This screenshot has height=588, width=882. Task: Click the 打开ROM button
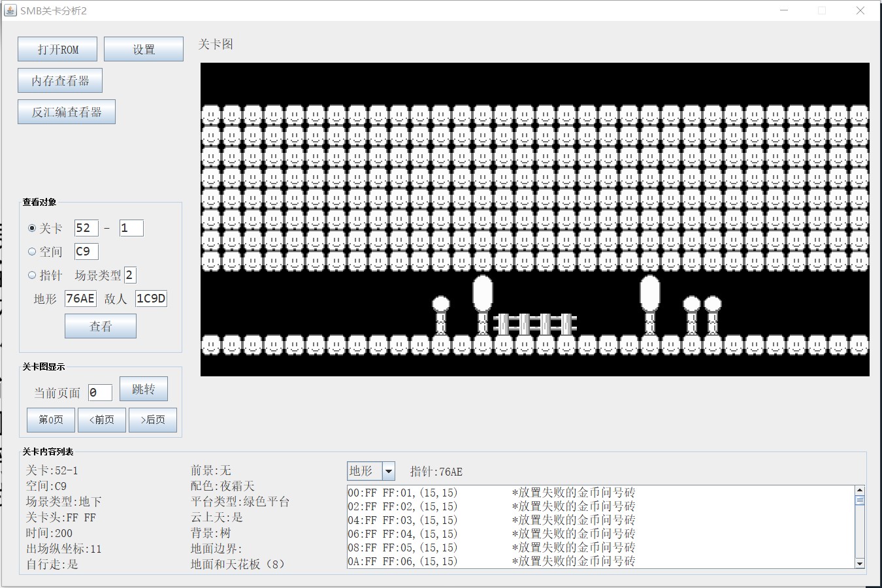click(57, 49)
